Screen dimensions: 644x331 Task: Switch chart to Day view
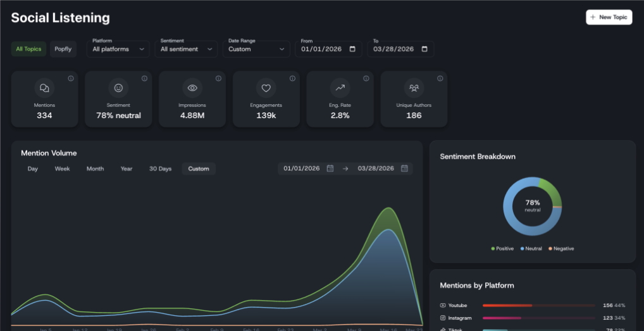33,169
